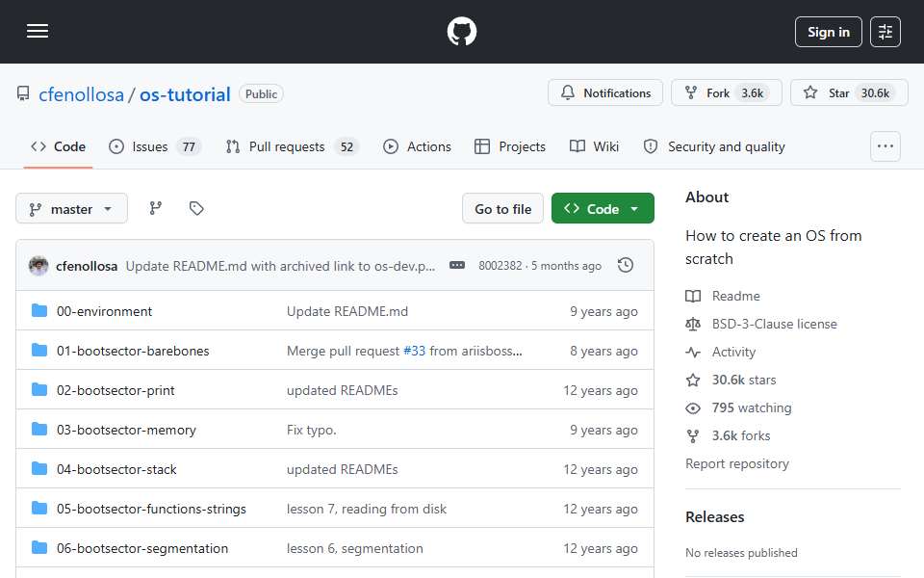The height and width of the screenshot is (578, 924).
Task: Open commit message 'Fix typo.'
Action: [311, 430]
